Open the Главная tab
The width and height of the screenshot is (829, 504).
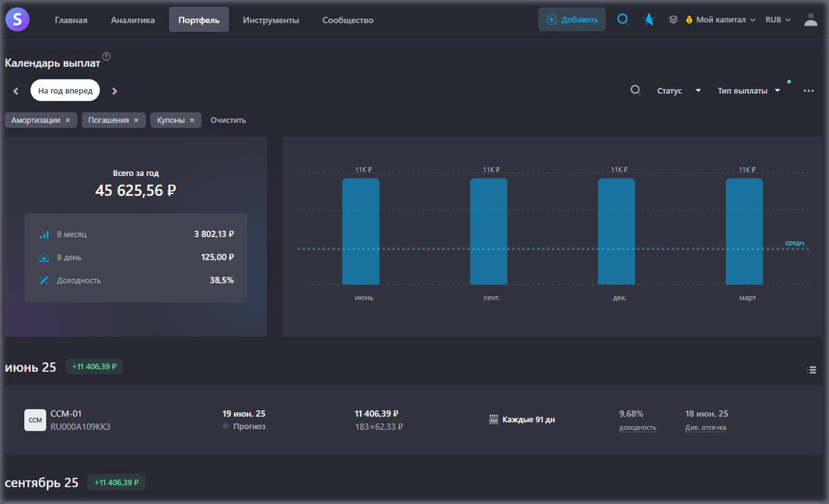(x=71, y=20)
